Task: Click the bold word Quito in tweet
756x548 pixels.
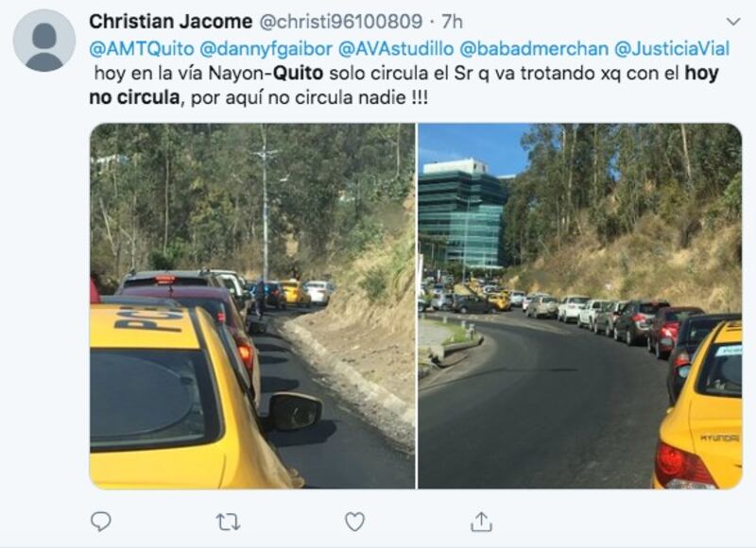Action: point(298,74)
